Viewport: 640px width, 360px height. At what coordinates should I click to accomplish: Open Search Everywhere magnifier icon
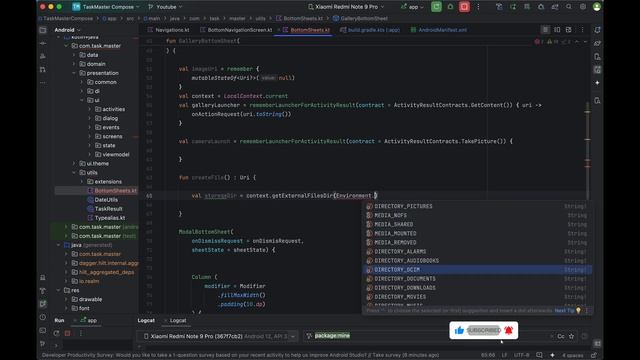pyautogui.click(x=569, y=7)
